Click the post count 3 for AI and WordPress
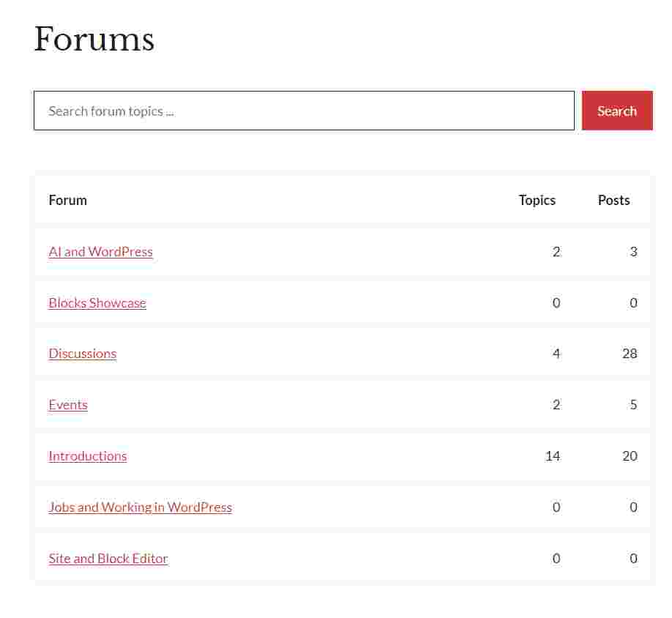This screenshot has width=672, height=618. (633, 252)
